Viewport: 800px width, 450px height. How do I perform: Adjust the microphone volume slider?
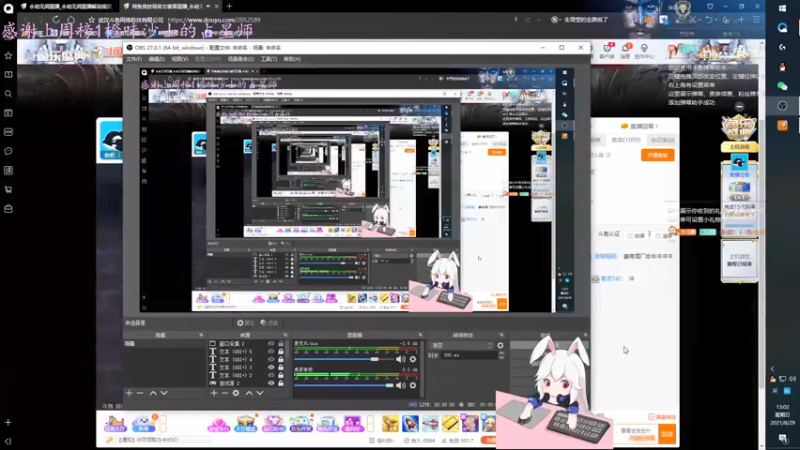344,359
